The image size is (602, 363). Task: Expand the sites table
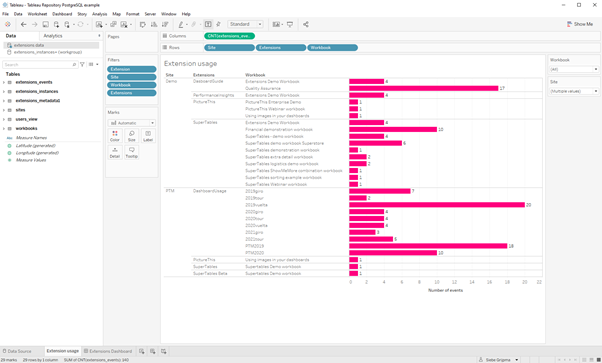4,110
